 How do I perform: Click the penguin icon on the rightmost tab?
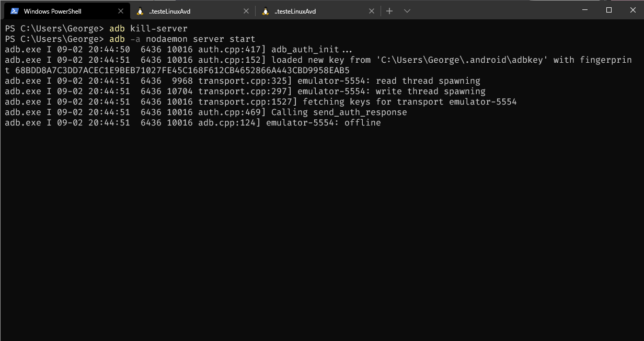266,11
